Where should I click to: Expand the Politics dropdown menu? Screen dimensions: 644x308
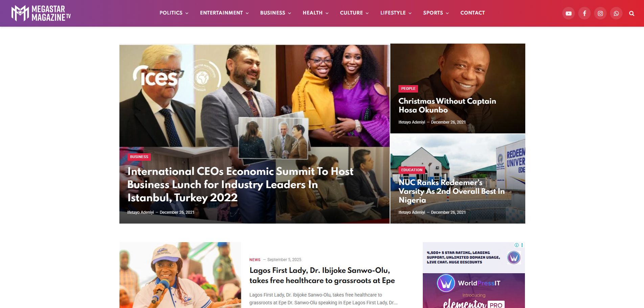click(174, 13)
